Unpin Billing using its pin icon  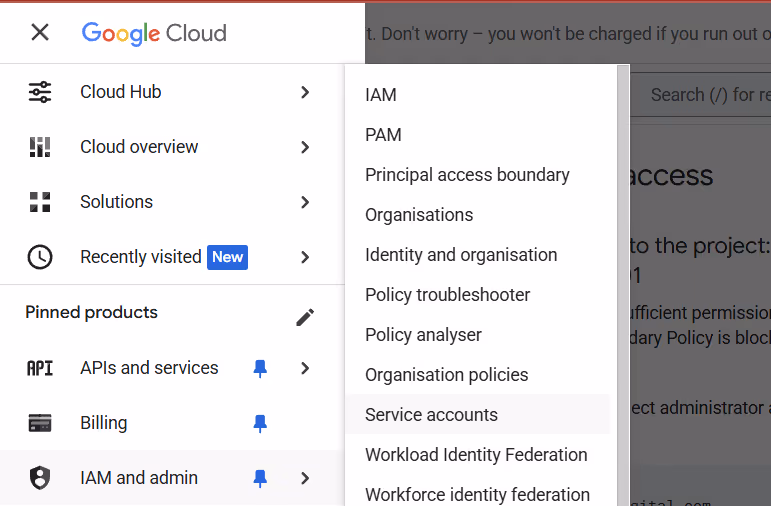point(260,423)
